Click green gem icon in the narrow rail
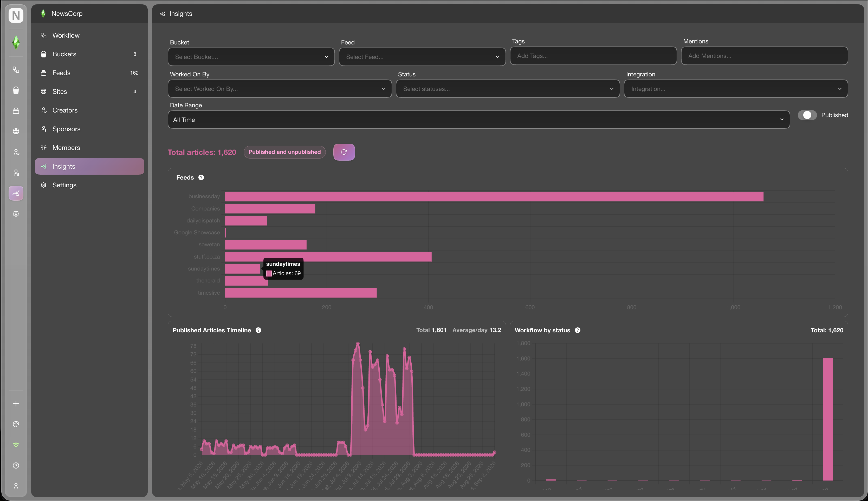 16,43
